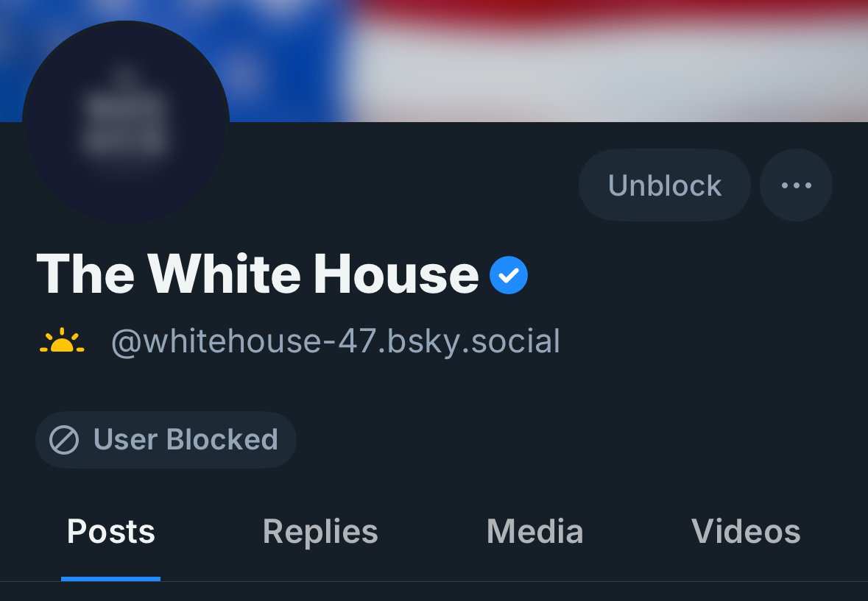The width and height of the screenshot is (868, 601).
Task: Show the Media tab
Action: click(534, 532)
